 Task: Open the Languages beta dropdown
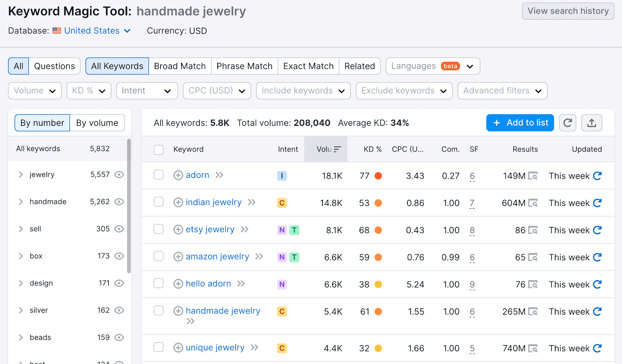432,66
